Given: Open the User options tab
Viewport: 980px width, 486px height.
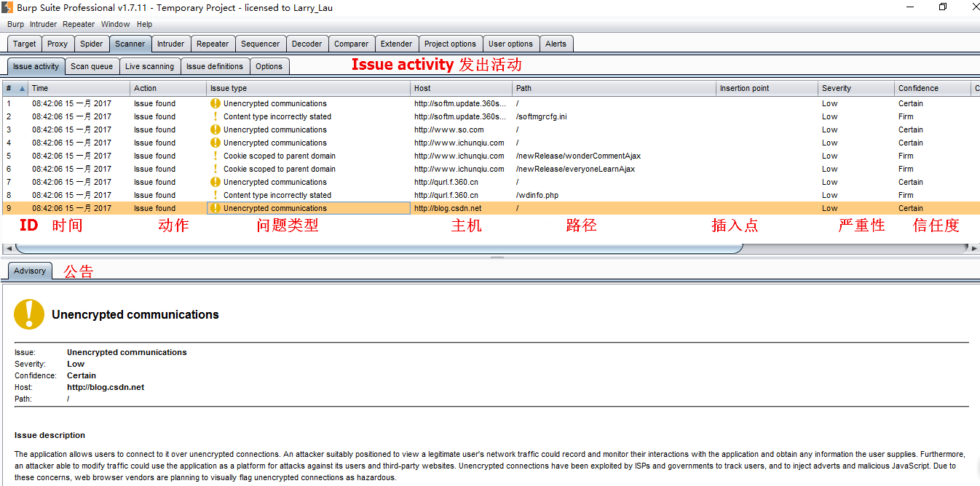Looking at the screenshot, I should click(510, 44).
